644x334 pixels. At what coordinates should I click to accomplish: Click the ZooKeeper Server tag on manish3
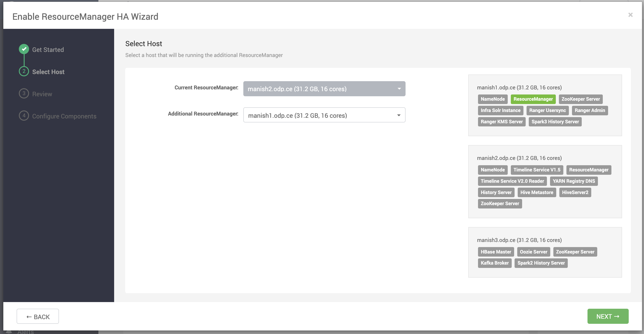pyautogui.click(x=575, y=252)
